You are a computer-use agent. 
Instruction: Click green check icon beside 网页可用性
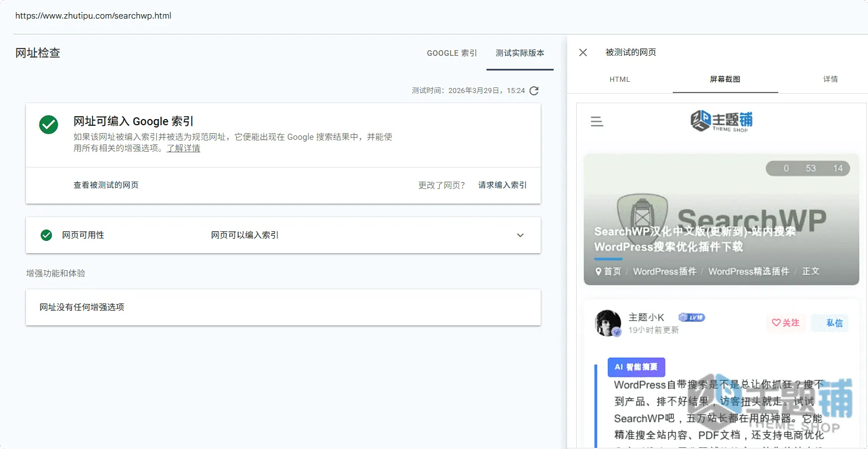click(46, 235)
